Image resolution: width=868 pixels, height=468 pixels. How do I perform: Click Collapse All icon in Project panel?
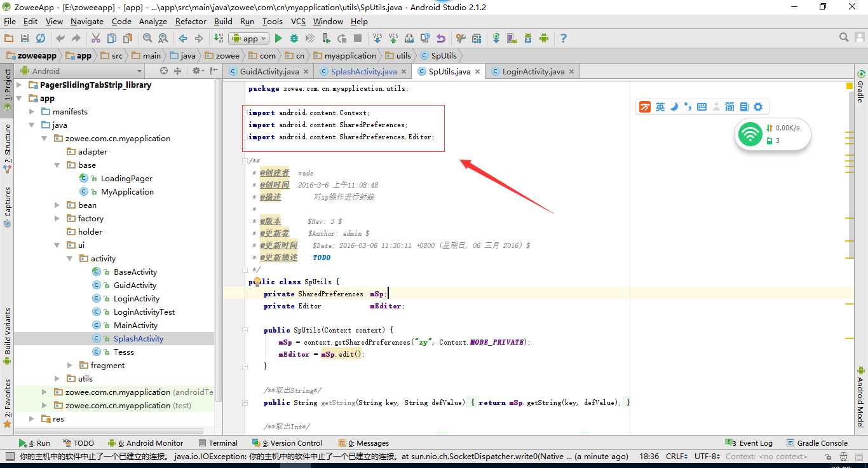pos(177,71)
